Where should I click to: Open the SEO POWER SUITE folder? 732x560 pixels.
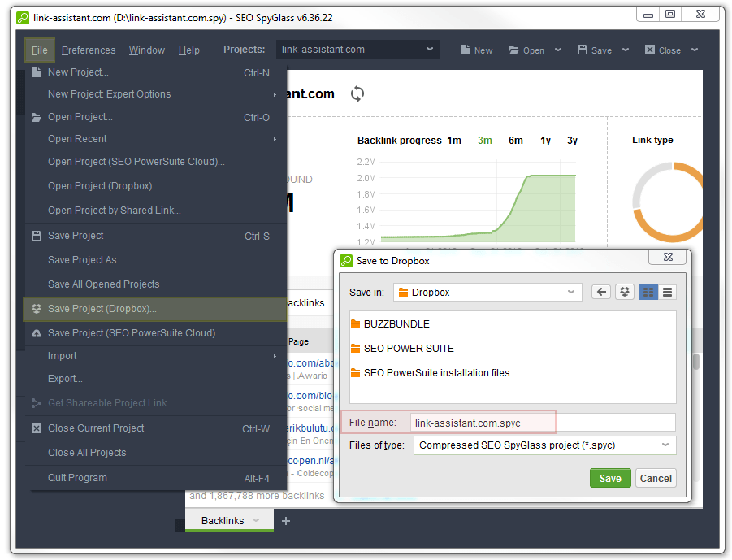coord(402,349)
